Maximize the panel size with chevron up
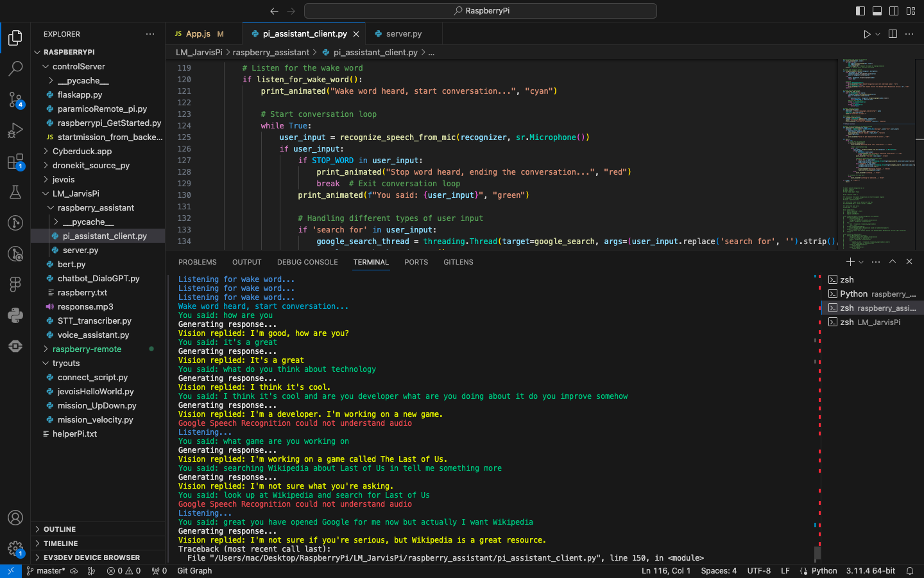 pos(893,261)
